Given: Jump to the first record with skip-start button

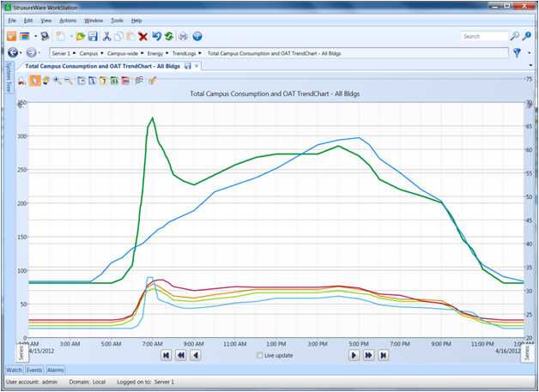Looking at the screenshot, I should point(167,355).
